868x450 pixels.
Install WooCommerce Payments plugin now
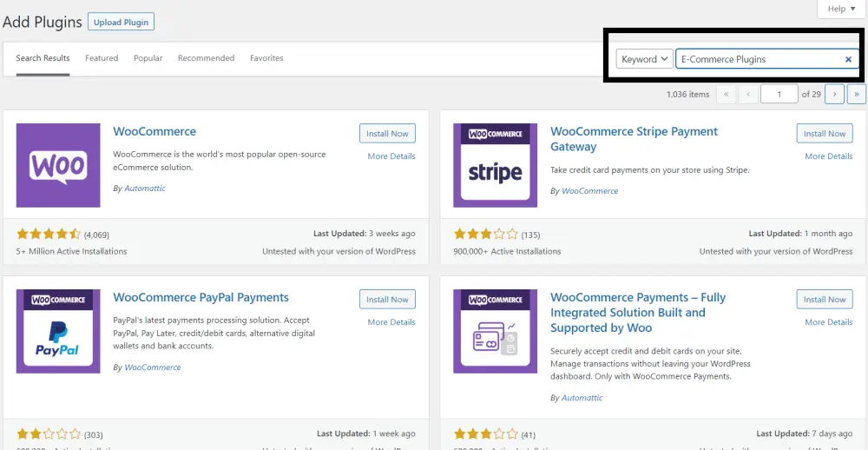[825, 299]
